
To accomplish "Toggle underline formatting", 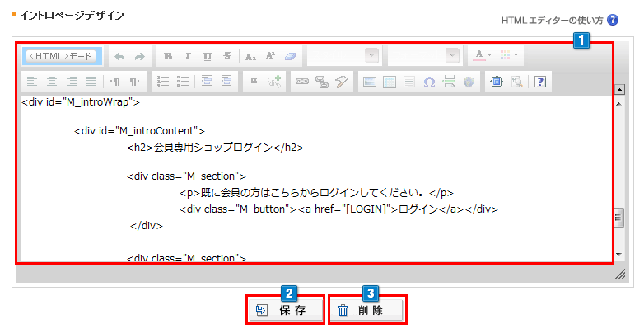I will (208, 57).
